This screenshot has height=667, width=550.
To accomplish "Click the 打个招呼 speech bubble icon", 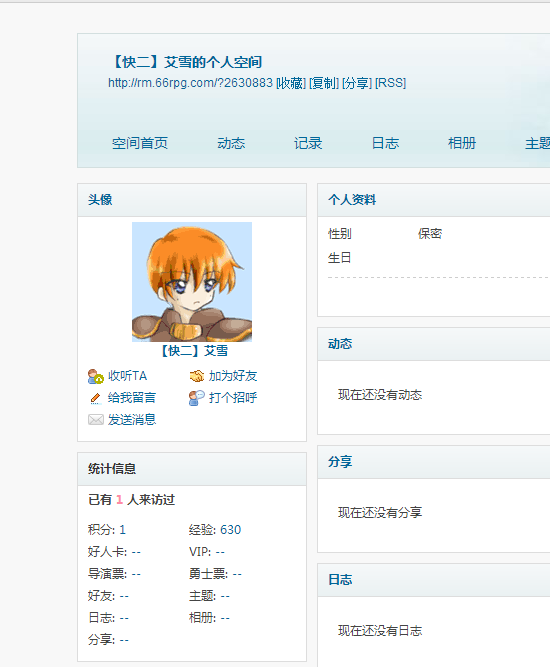I will [x=197, y=398].
